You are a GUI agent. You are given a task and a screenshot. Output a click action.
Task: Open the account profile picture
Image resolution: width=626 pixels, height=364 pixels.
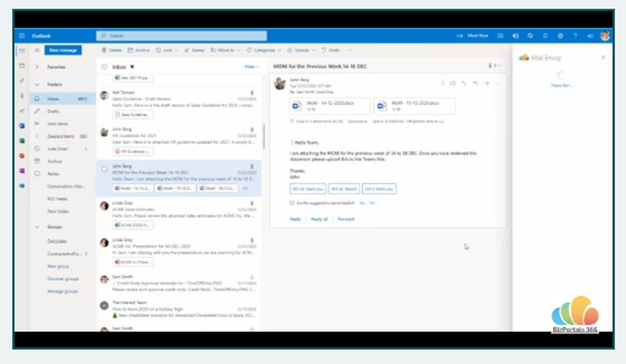pyautogui.click(x=605, y=36)
